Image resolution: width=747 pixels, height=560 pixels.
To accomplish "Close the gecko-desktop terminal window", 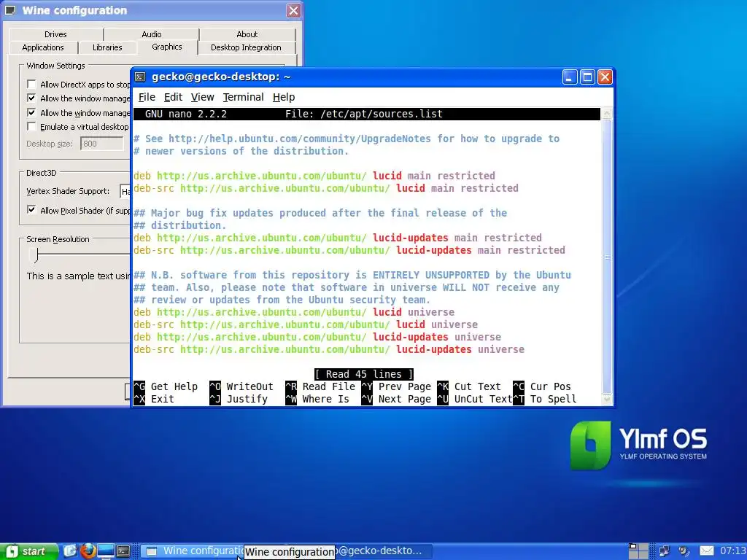I will 605,77.
